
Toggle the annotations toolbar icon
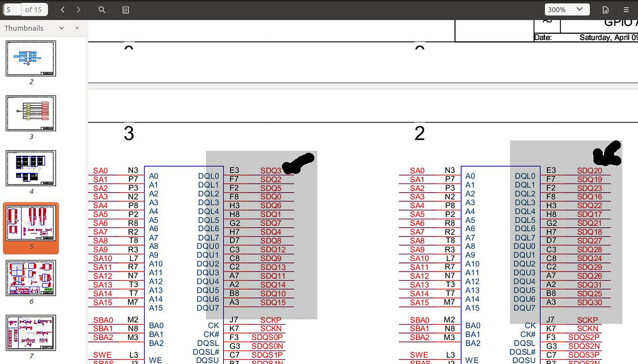(x=126, y=10)
